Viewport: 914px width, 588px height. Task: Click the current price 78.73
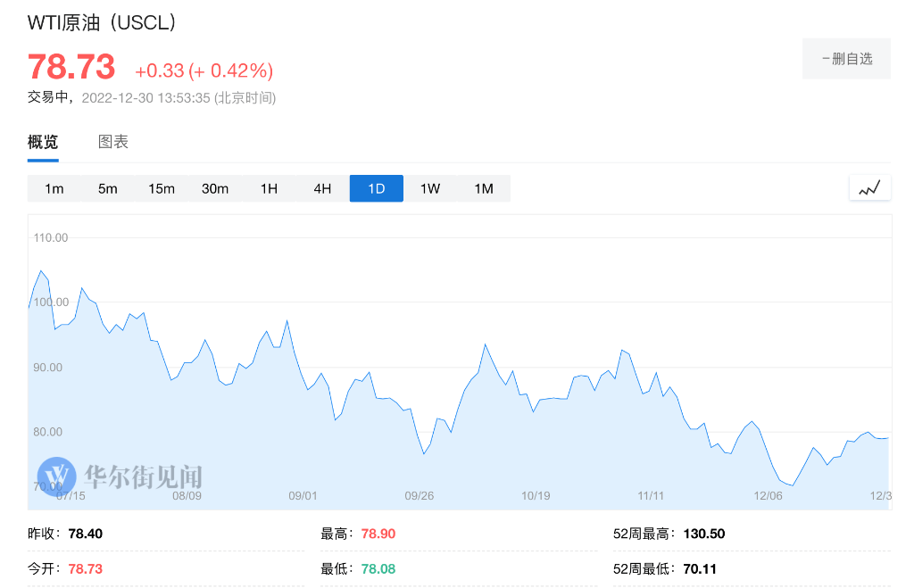(71, 67)
